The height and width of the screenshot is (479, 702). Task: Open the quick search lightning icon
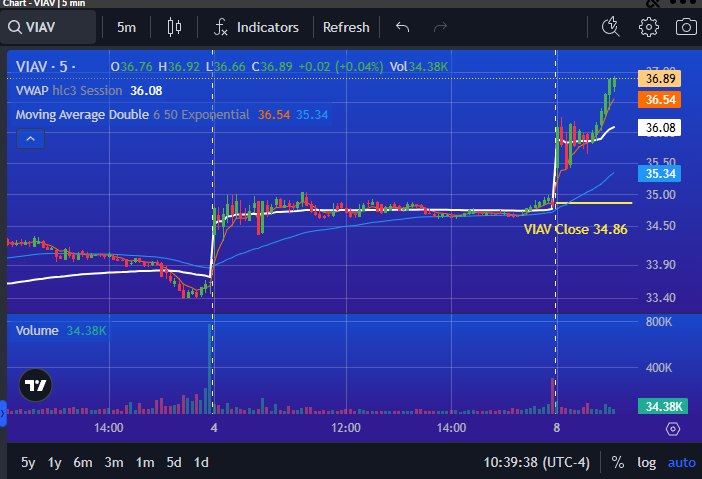pos(611,27)
